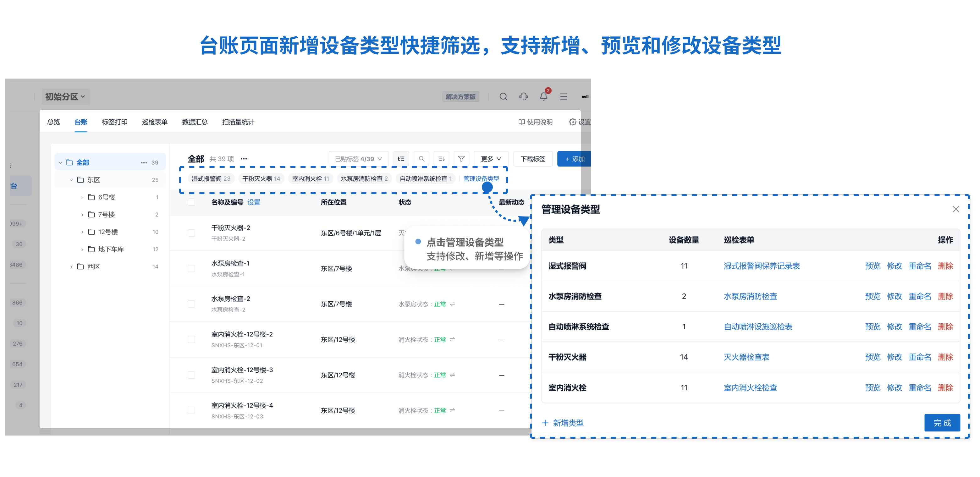
Task: Collapse the 全部 tree node
Action: 60,163
